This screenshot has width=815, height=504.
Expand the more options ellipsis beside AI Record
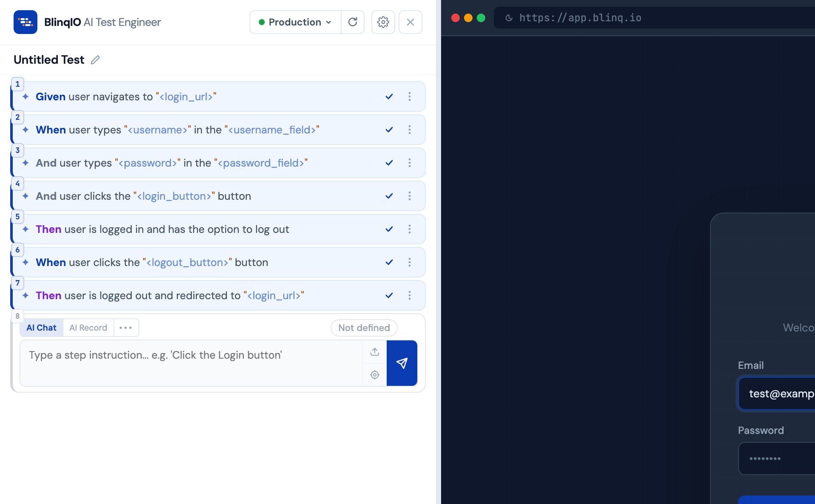[126, 327]
